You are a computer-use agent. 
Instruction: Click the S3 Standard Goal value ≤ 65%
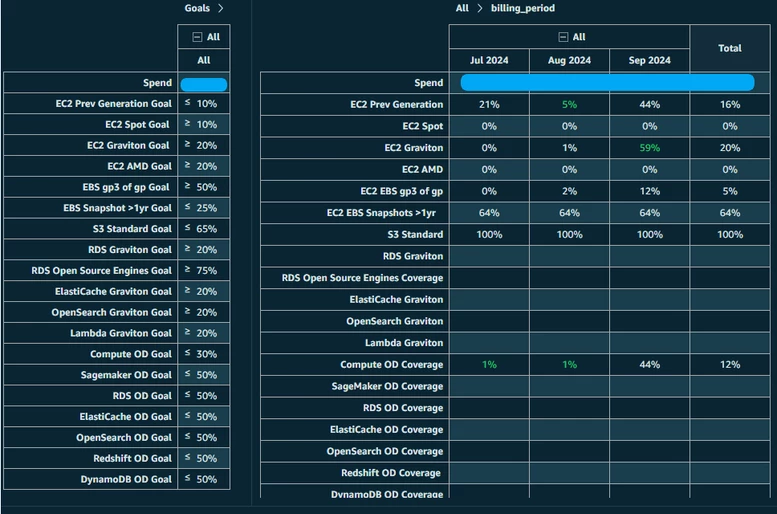coord(201,228)
